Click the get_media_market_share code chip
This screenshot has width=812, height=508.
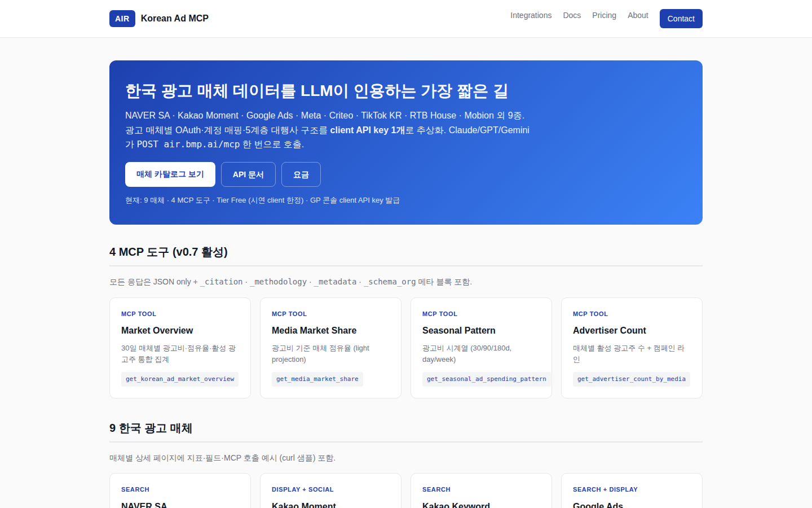[317, 379]
